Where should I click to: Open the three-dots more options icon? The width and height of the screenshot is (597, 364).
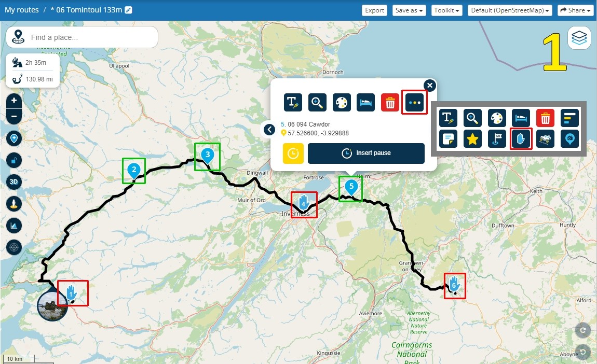[415, 102]
